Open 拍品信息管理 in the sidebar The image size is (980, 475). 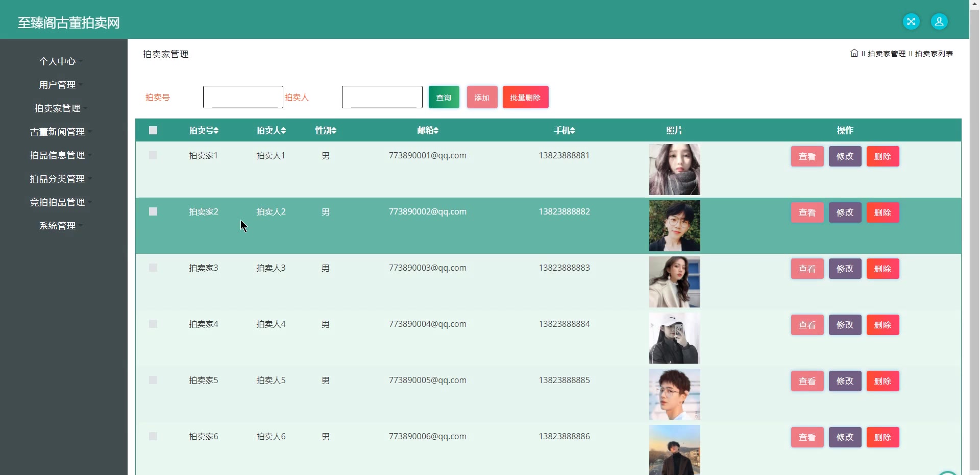click(x=57, y=155)
